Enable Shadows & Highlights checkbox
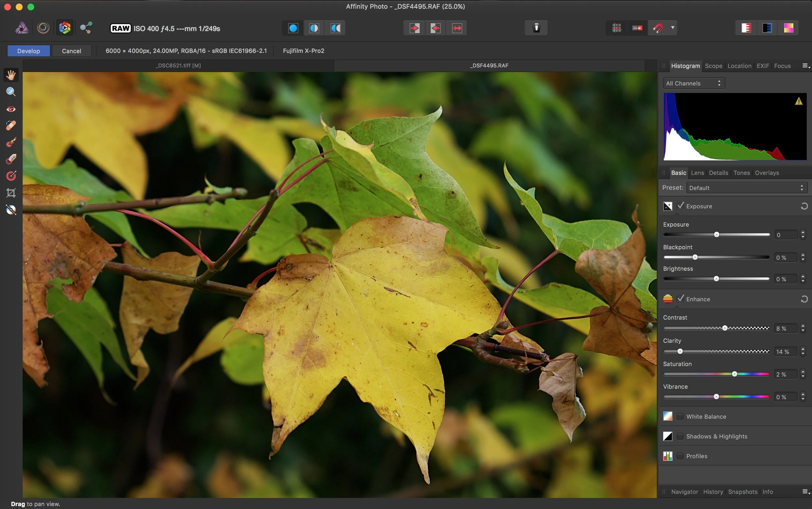This screenshot has width=812, height=509. click(x=680, y=436)
